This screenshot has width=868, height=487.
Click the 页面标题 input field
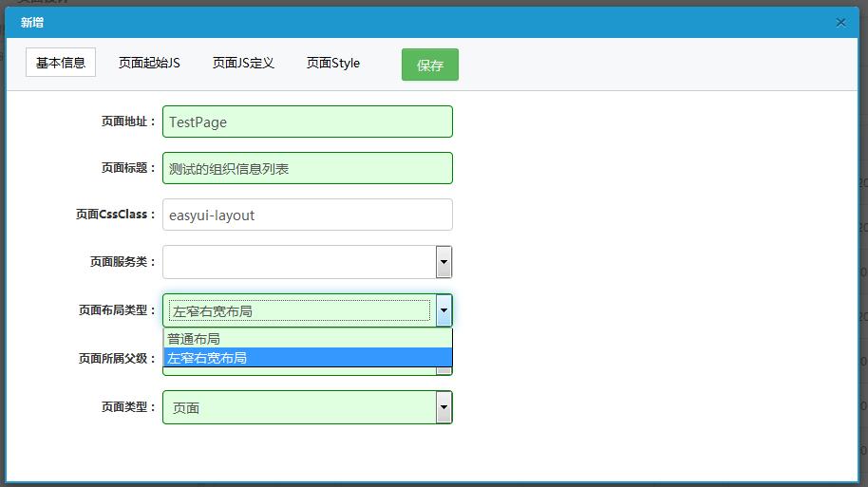(308, 168)
